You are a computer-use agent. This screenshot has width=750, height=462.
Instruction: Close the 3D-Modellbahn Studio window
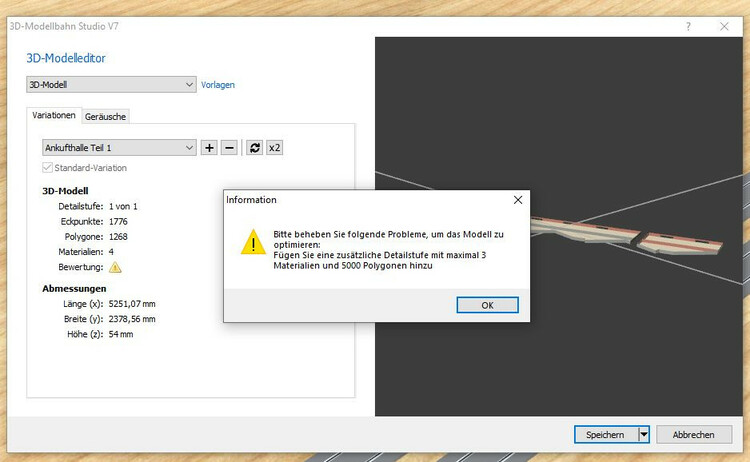tap(724, 27)
